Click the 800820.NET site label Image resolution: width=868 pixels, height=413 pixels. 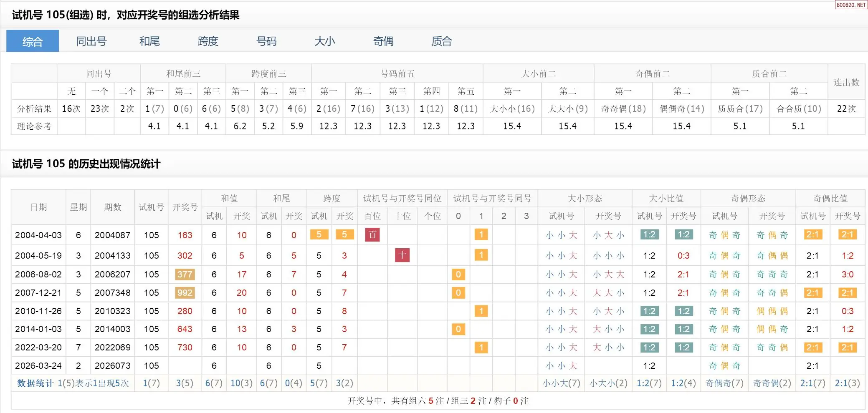click(x=851, y=5)
